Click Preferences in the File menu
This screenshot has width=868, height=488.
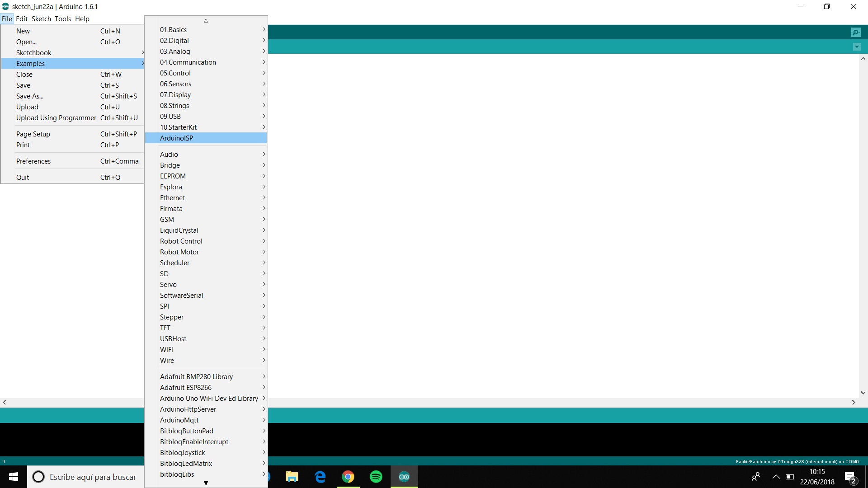click(33, 161)
